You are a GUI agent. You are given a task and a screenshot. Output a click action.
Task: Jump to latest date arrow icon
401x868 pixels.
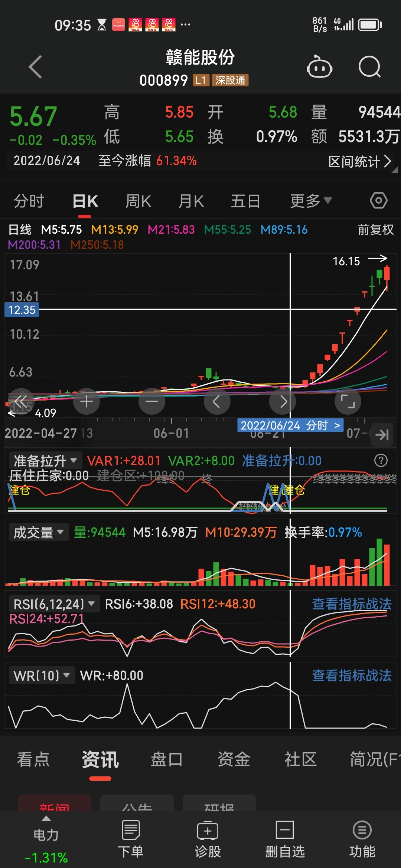coord(382,434)
